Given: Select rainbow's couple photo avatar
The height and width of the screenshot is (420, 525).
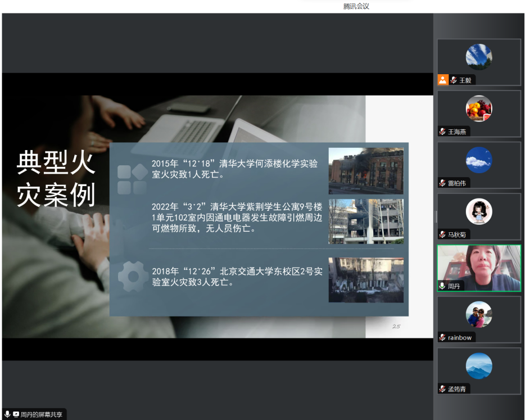Looking at the screenshot, I should pos(479,314).
